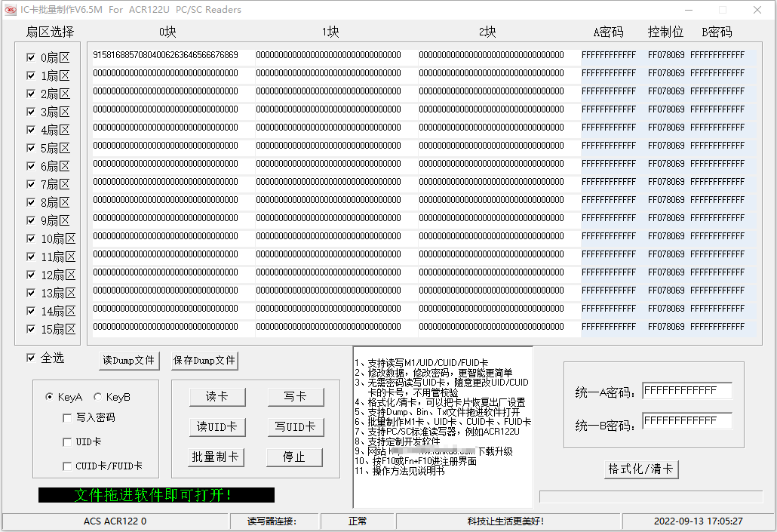The height and width of the screenshot is (532, 777).
Task: Click the 批量制卡 batch button
Action: click(x=215, y=457)
